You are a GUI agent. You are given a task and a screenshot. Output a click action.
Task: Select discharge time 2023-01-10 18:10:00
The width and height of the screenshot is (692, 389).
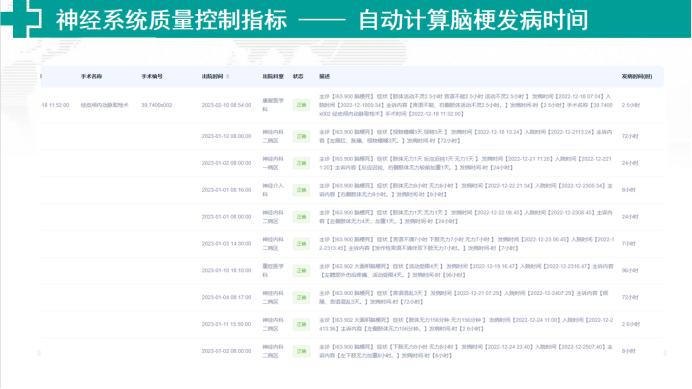coord(226,270)
